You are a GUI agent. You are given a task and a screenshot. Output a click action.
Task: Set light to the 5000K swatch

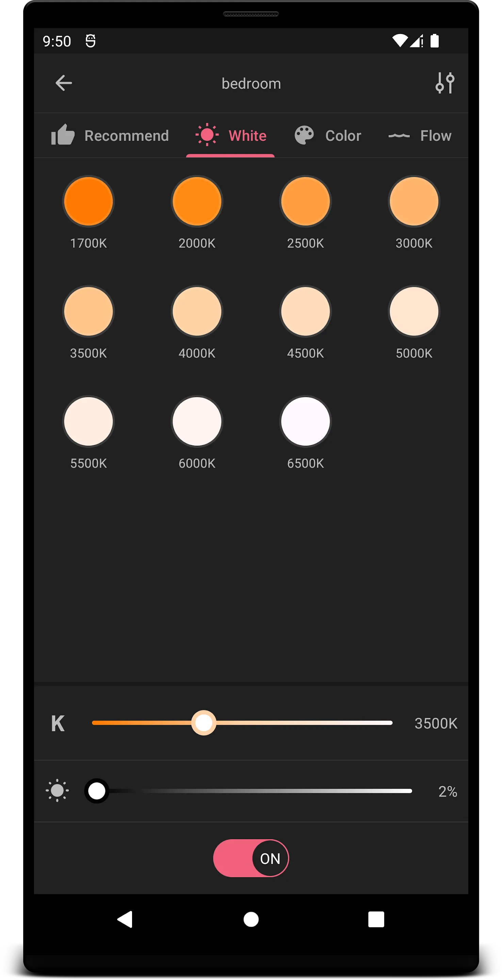(x=414, y=311)
